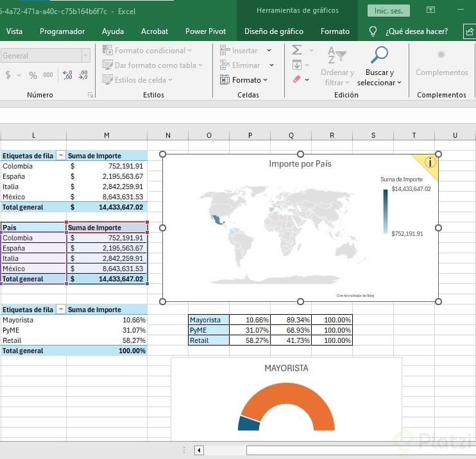Click the increase decimals icon

[x=67, y=75]
